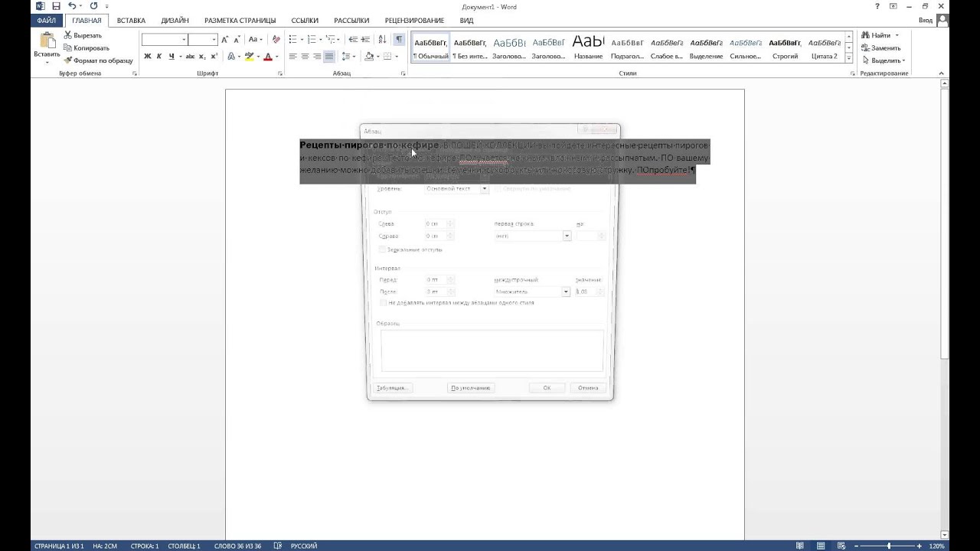Apply red font color
The image size is (980, 551).
click(268, 56)
